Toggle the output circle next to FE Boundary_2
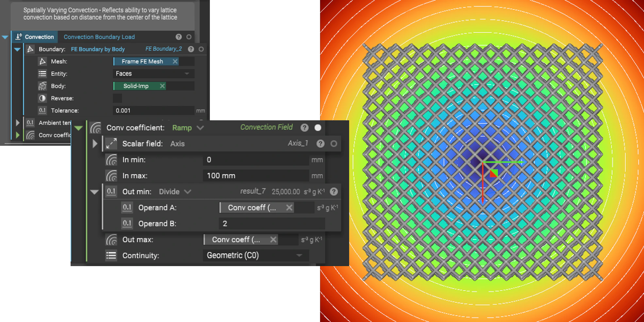This screenshot has height=322, width=644. 201,49
